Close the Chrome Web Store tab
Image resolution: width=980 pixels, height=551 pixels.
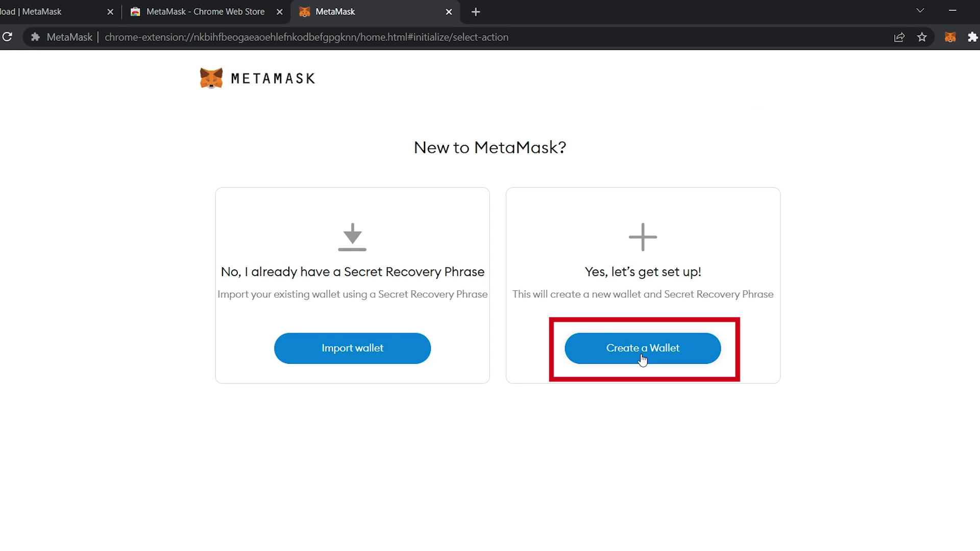click(x=280, y=12)
